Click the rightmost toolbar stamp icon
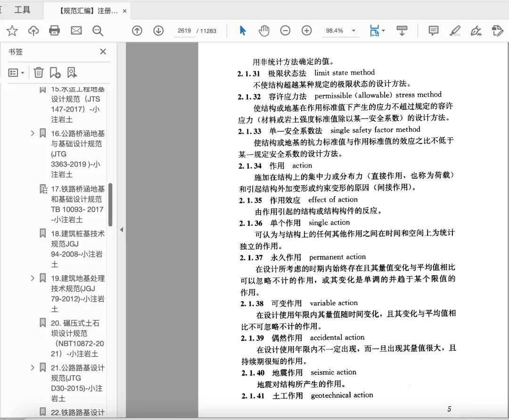 [x=497, y=31]
